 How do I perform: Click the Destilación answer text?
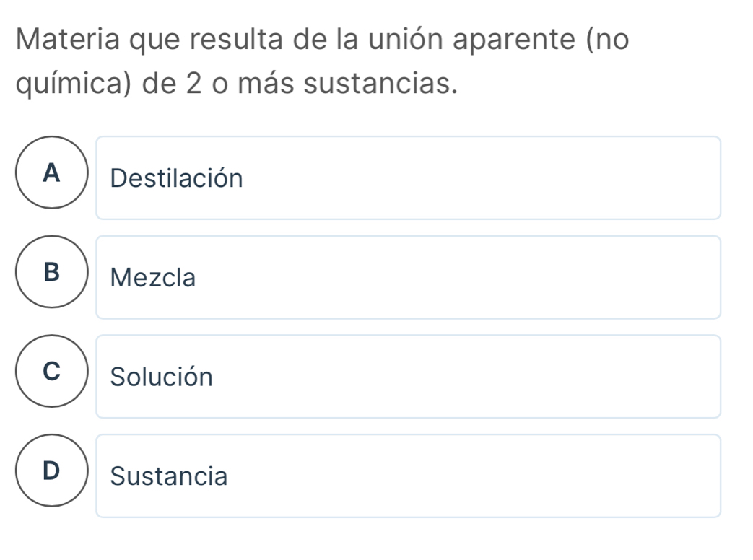(178, 178)
